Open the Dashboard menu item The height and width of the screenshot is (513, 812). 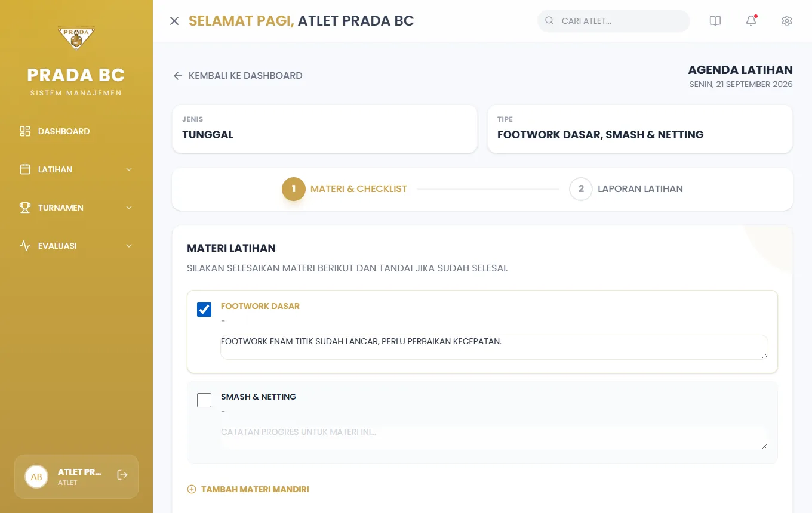pyautogui.click(x=76, y=131)
